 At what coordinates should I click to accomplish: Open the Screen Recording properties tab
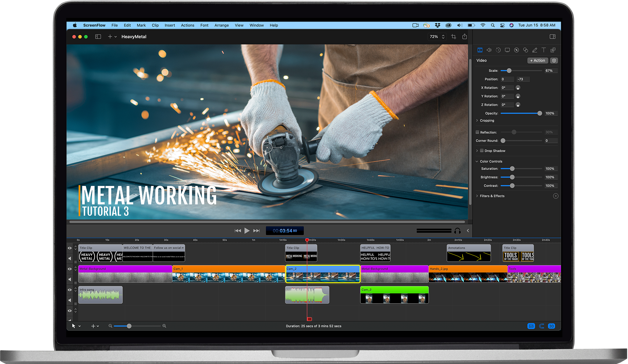[507, 50]
